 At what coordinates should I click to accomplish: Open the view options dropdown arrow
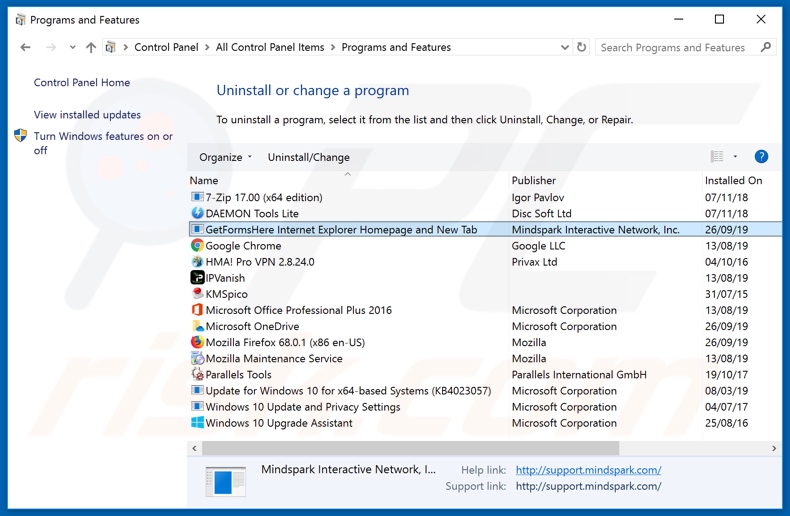pyautogui.click(x=735, y=157)
